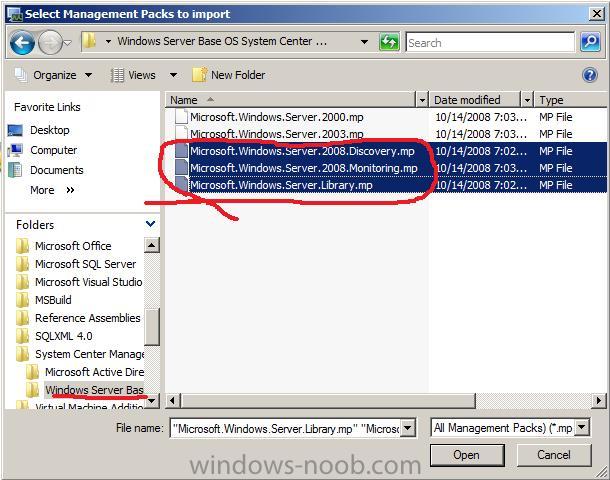Create a New Folder
The width and height of the screenshot is (610, 480).
[x=229, y=75]
